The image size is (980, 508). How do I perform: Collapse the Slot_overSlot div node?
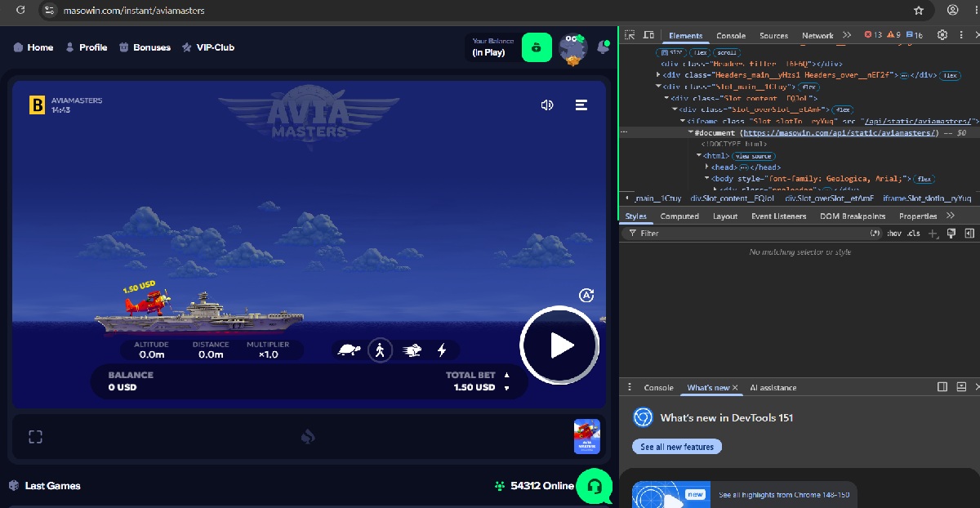click(x=675, y=109)
